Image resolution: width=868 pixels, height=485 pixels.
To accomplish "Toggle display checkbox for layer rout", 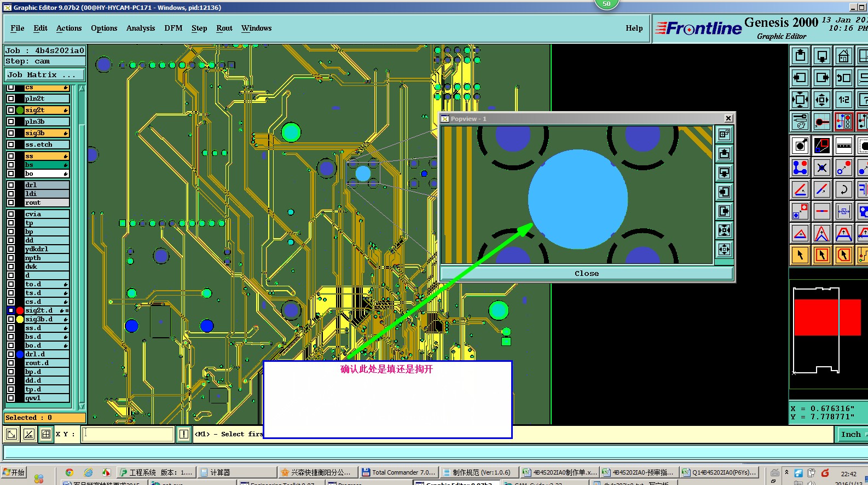I will [10, 203].
